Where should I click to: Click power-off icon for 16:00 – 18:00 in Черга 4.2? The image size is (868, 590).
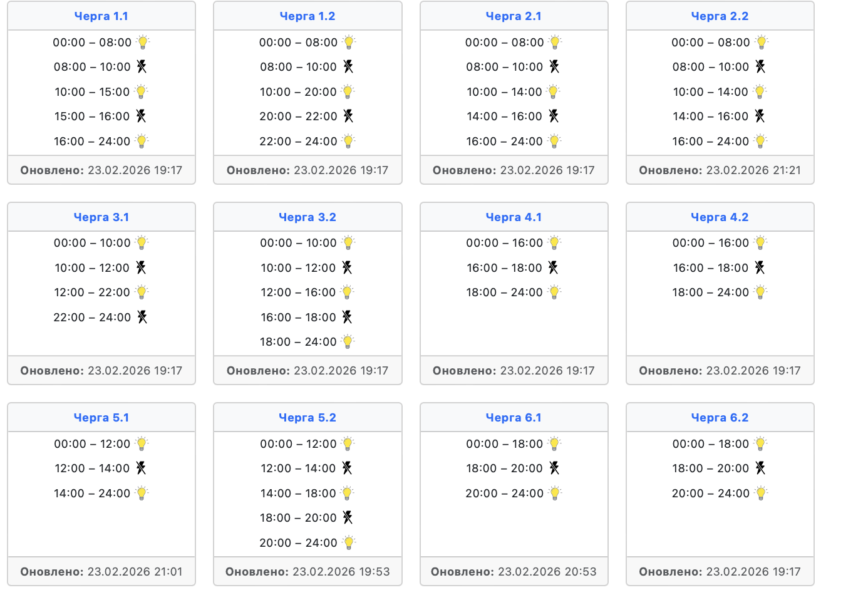point(760,267)
